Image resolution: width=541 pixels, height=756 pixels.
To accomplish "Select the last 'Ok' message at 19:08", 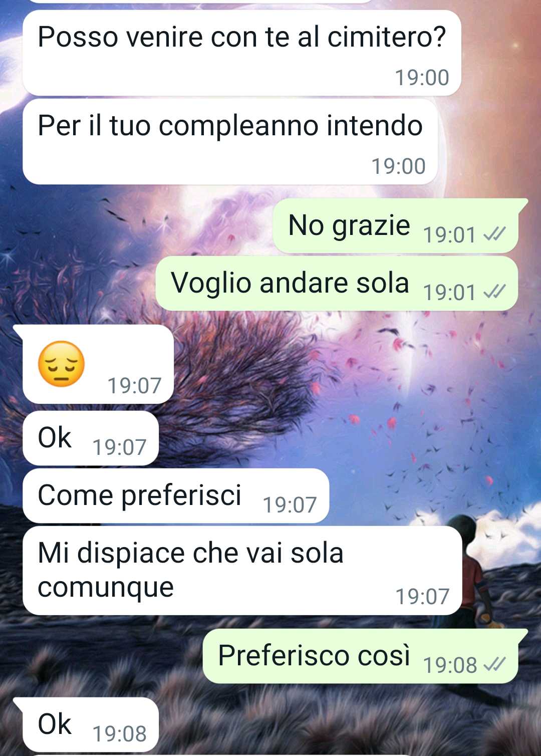I will coord(91,725).
